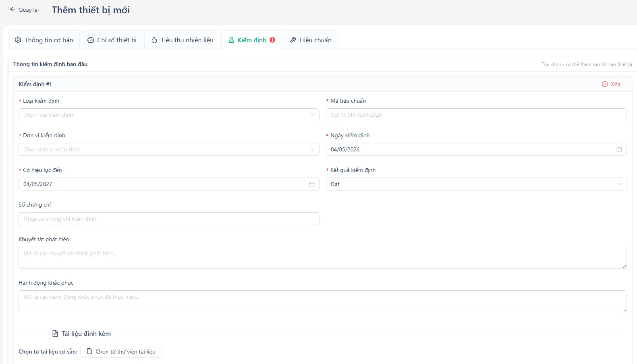Click the Chọn từ tài liệu có sẵn label
This screenshot has width=637, height=364.
tap(48, 352)
